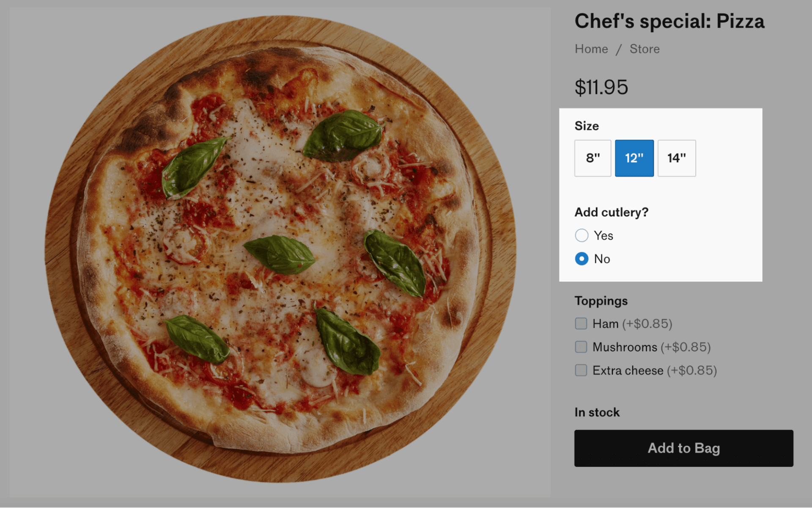
Task: Click the "Chef's special: Pizza" title
Action: (669, 21)
